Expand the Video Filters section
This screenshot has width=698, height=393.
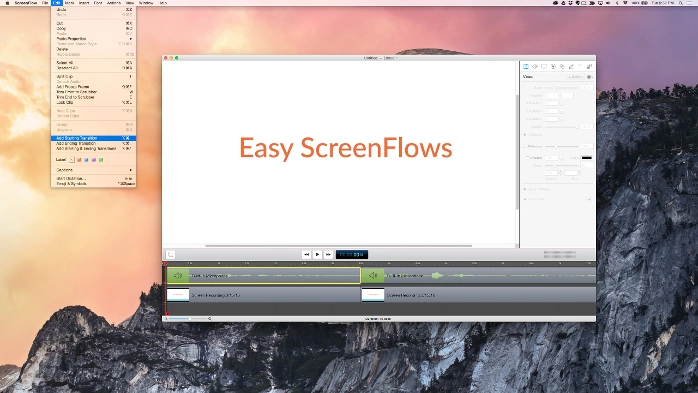click(x=525, y=199)
